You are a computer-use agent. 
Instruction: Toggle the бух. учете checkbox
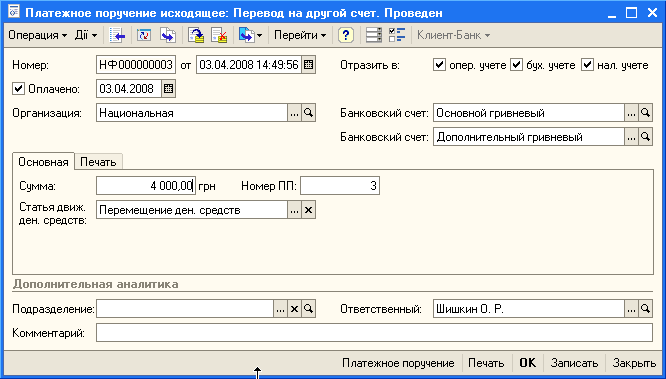pyautogui.click(x=516, y=65)
